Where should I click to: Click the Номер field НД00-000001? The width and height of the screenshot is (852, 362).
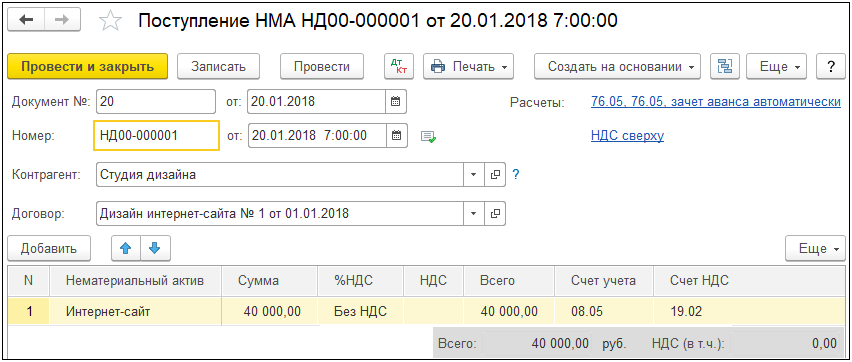[x=156, y=135]
